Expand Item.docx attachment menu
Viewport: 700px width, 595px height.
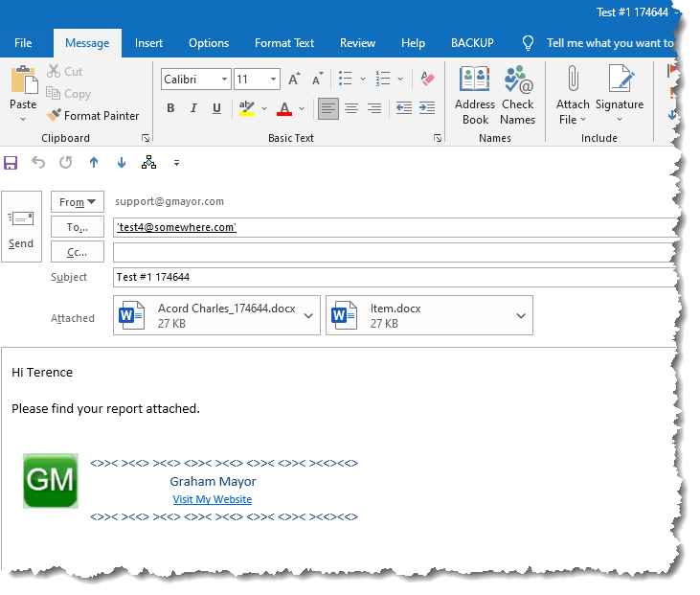point(521,316)
